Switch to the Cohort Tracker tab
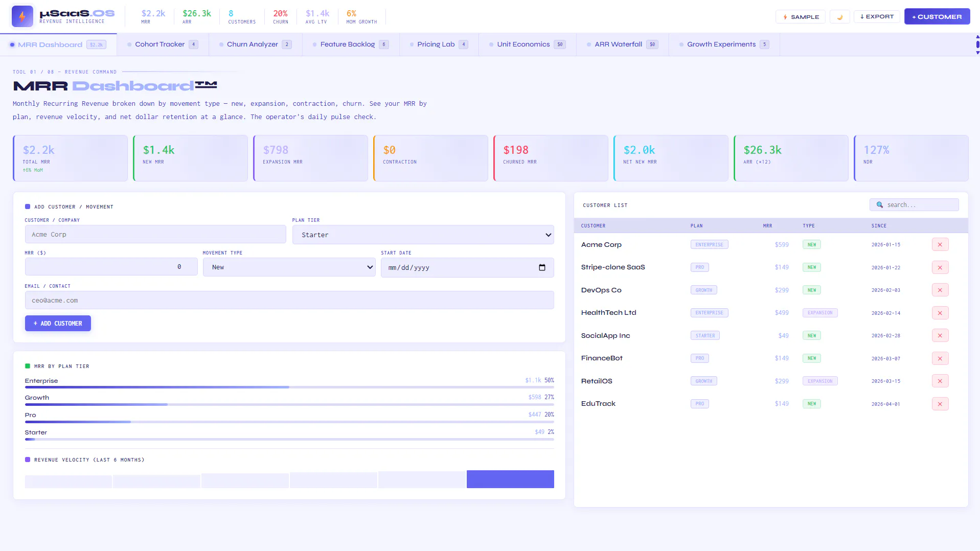This screenshot has width=980, height=551. (163, 44)
